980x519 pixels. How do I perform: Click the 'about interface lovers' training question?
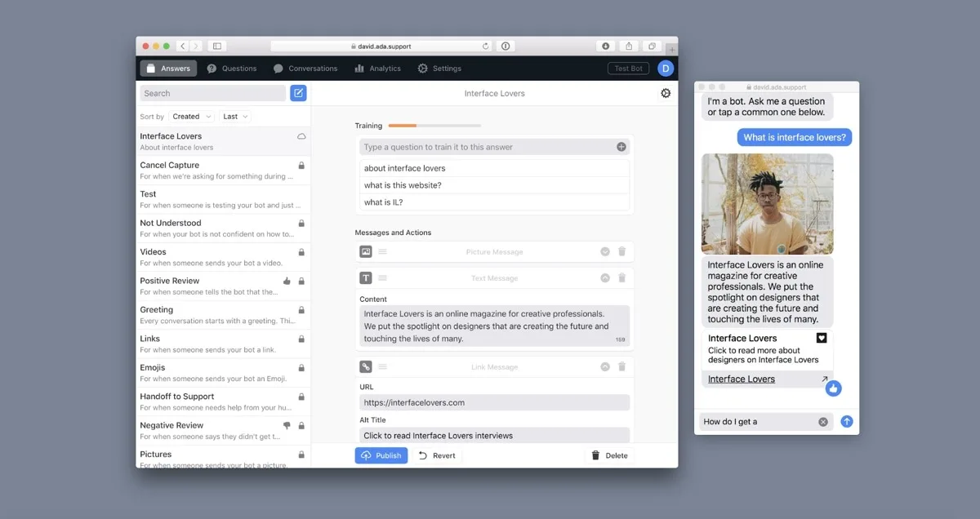pyautogui.click(x=495, y=168)
